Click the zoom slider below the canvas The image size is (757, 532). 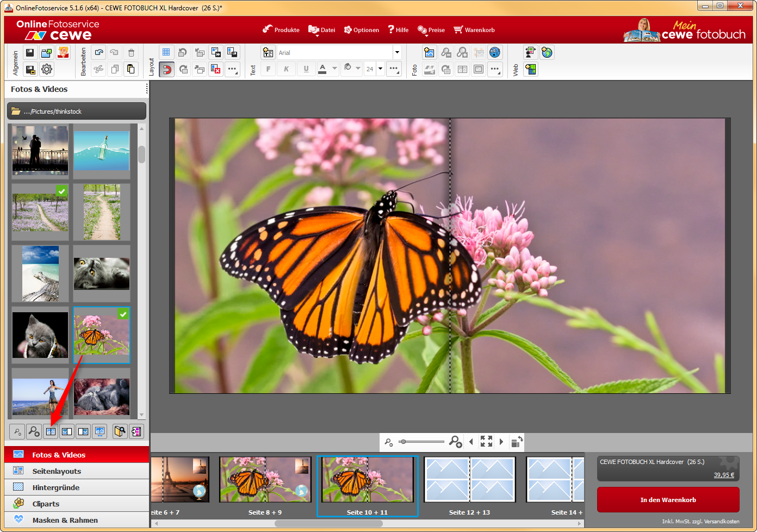(421, 442)
